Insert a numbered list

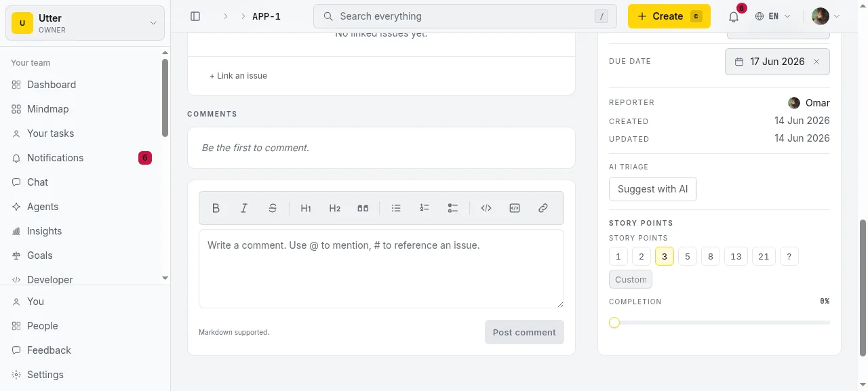click(425, 208)
